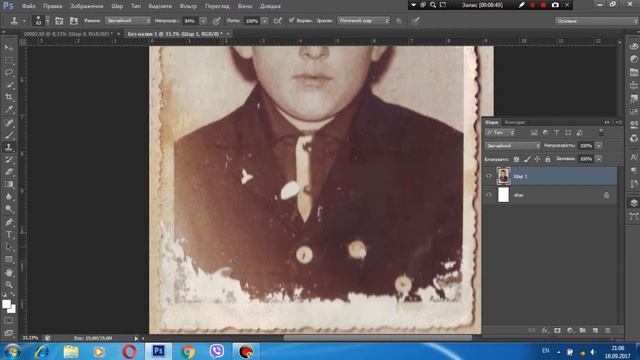Open the layer fill slider dropdown
The height and width of the screenshot is (360, 640).
(x=599, y=159)
